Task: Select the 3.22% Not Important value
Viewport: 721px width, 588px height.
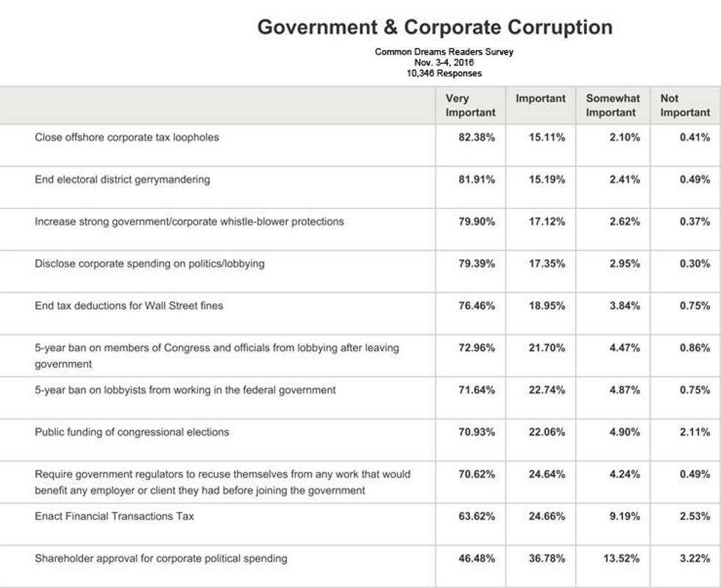Action: click(x=695, y=559)
